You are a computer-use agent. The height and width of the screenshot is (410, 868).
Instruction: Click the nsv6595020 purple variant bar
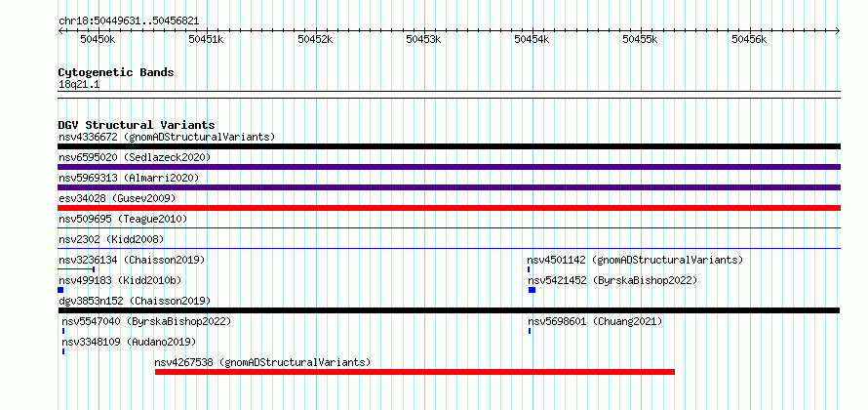[x=449, y=167]
